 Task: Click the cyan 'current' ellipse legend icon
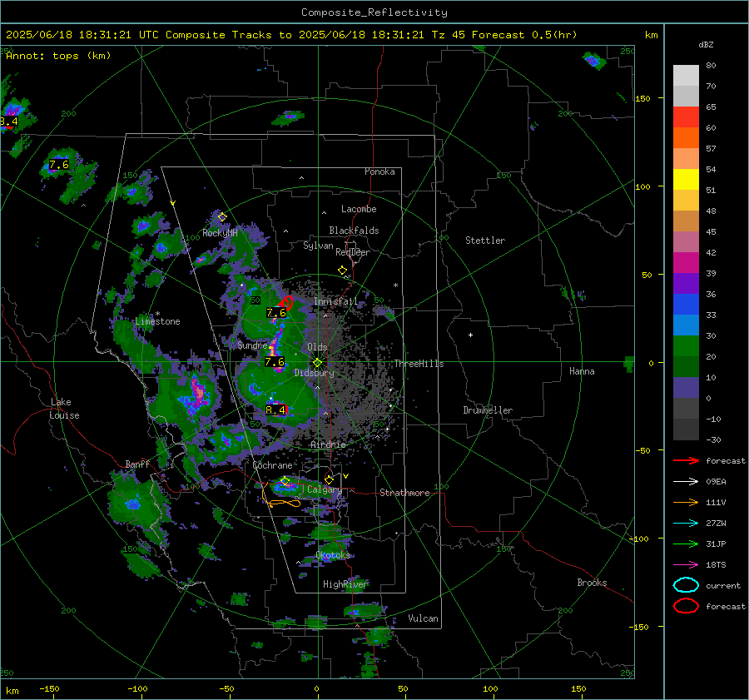[x=686, y=585]
